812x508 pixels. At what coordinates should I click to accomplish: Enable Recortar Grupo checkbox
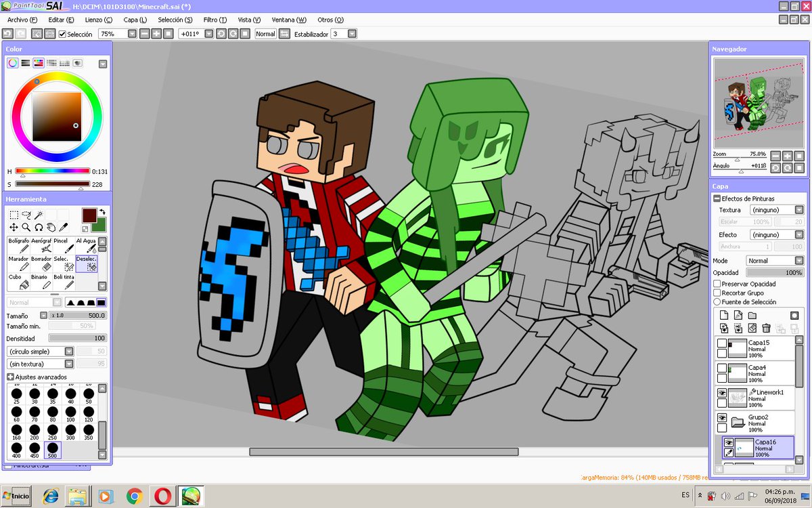pos(717,293)
